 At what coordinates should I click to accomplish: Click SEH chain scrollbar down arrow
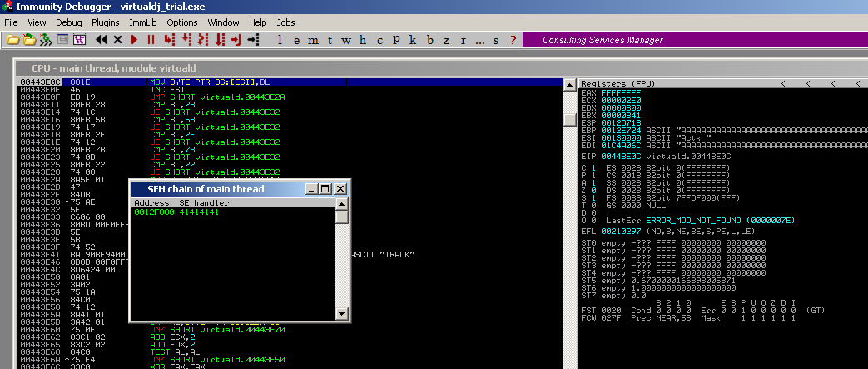tap(342, 314)
